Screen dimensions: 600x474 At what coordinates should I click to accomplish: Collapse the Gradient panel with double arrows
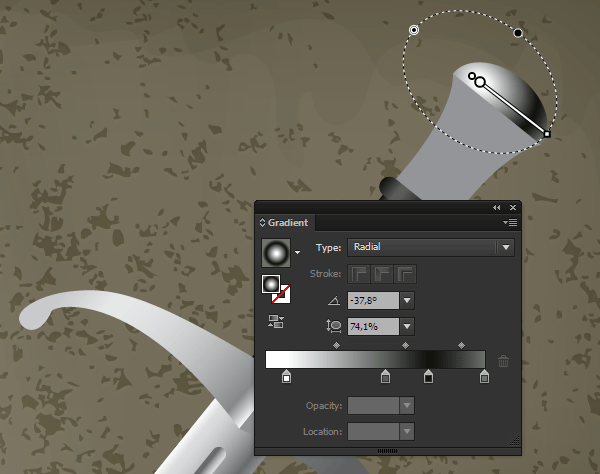point(496,207)
